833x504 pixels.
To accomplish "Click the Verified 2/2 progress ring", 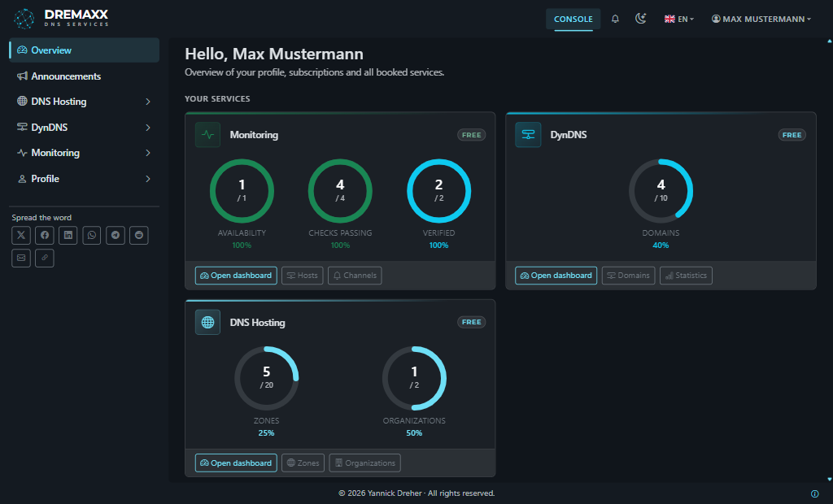I will pyautogui.click(x=438, y=191).
